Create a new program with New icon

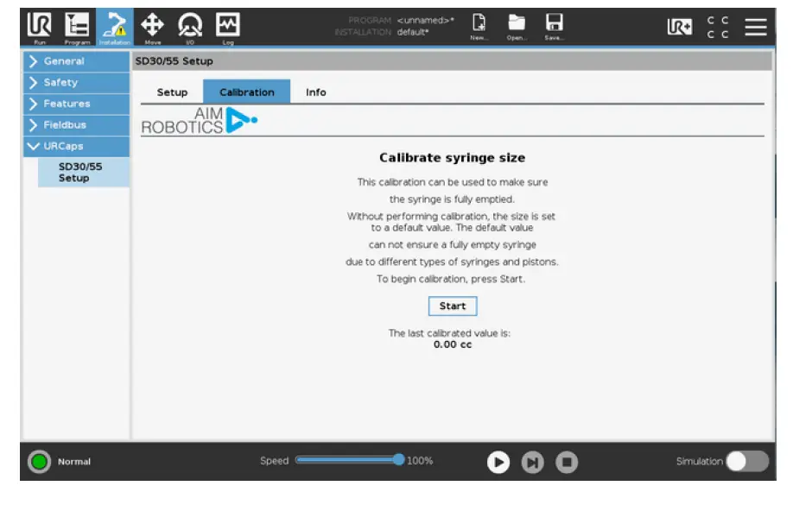(x=479, y=27)
